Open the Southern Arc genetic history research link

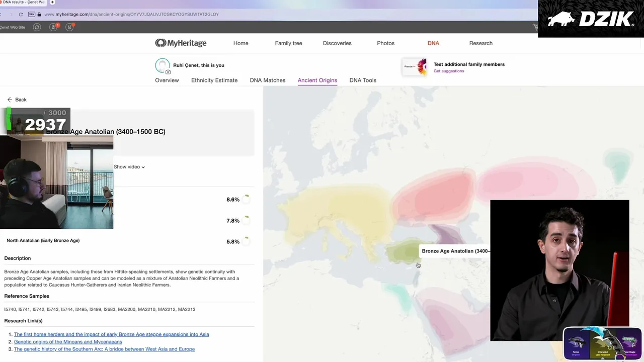point(104,349)
